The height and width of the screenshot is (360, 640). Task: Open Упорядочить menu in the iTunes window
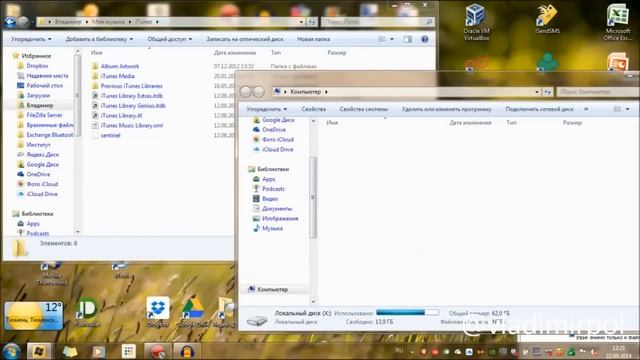click(31, 39)
